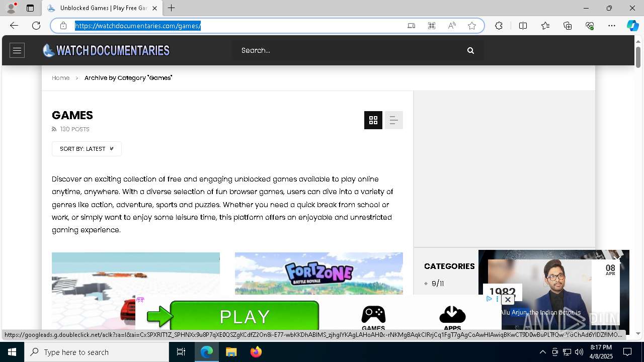Viewport: 644px width, 362px height.
Task: Click the address bar URL
Action: [138, 26]
